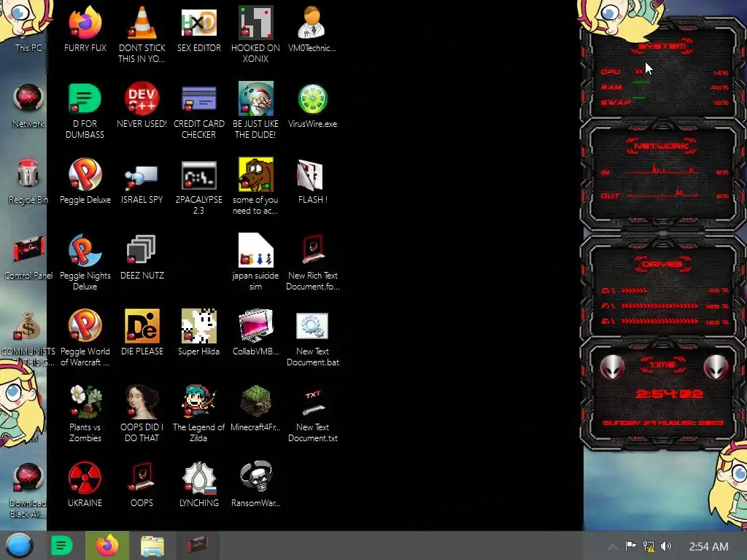The width and height of the screenshot is (747, 560).
Task: Select the VLC cone DONT STICK shortcut
Action: pyautogui.click(x=142, y=34)
